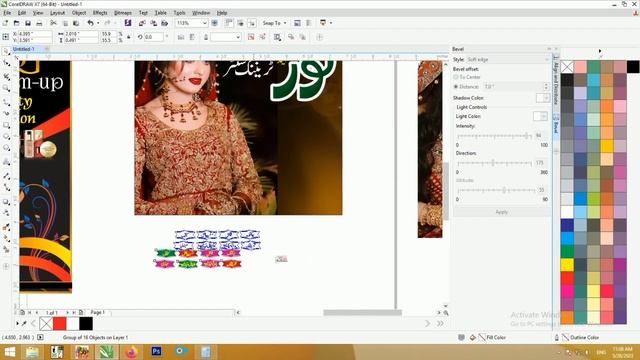The image size is (640, 360).
Task: Select the Polygon tool in the toolbox
Action: (6, 148)
